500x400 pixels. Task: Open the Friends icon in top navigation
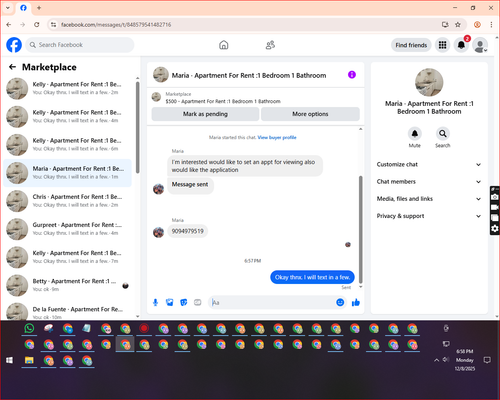(x=270, y=45)
